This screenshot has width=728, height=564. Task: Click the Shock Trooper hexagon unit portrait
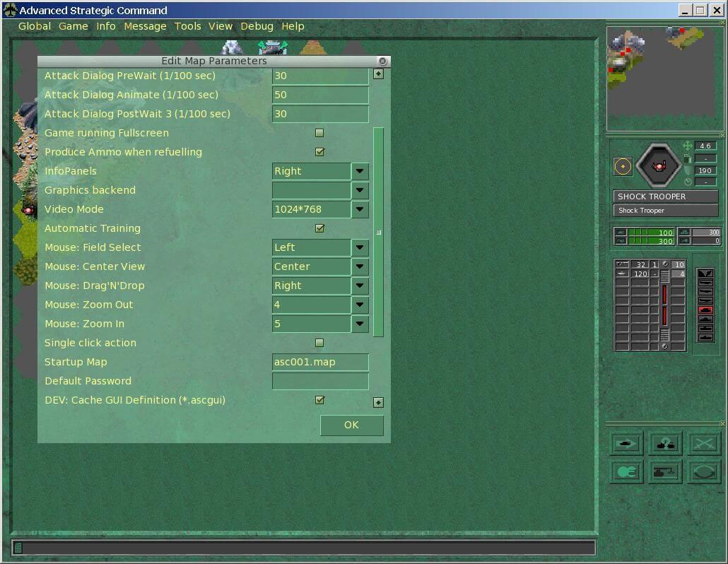(658, 166)
